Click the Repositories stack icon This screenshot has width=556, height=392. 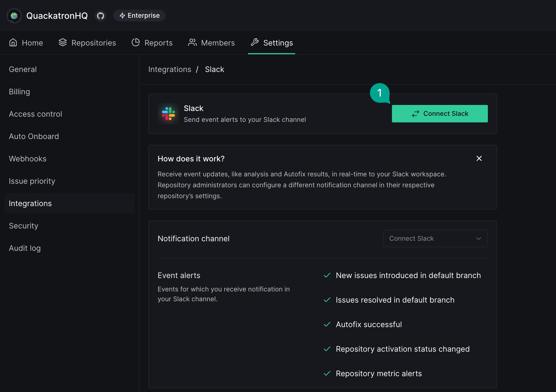[63, 43]
